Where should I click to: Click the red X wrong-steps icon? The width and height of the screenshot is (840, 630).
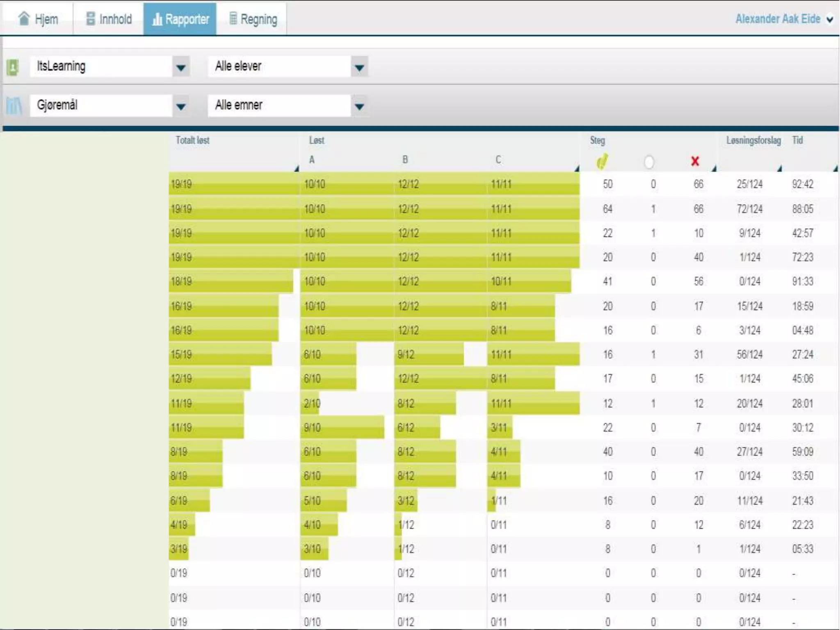[x=695, y=161]
